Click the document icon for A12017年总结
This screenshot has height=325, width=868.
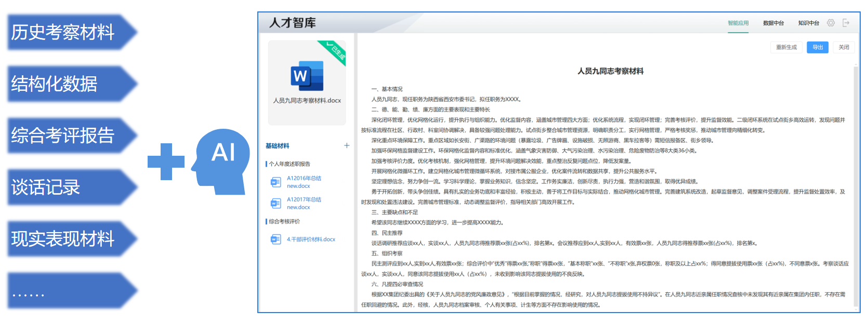click(275, 204)
